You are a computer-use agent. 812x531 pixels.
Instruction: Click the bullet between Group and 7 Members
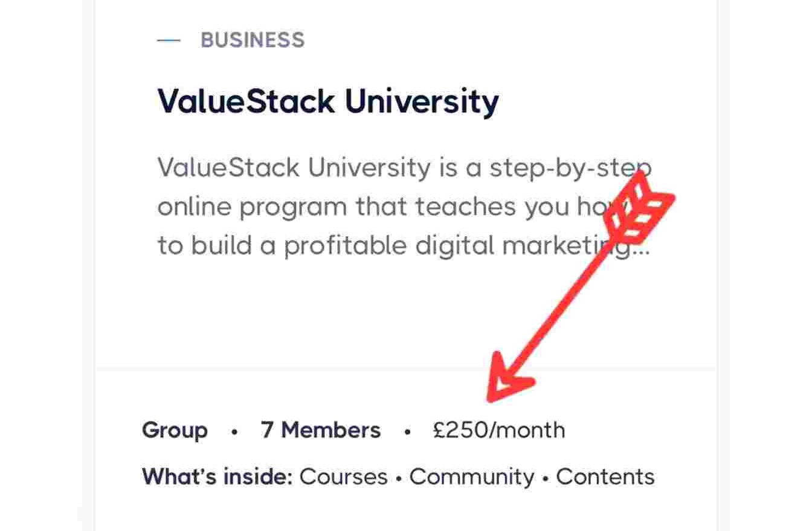coord(234,432)
